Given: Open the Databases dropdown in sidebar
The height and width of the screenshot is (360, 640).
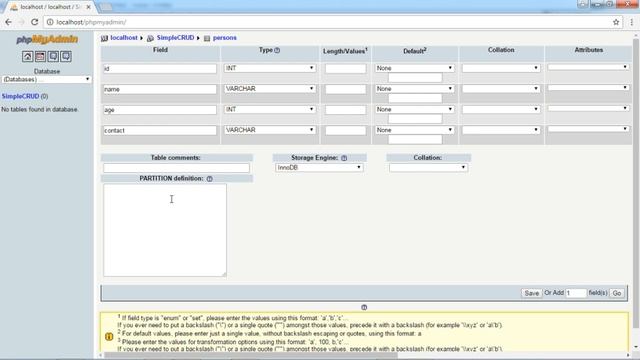Looking at the screenshot, I should pyautogui.click(x=46, y=79).
